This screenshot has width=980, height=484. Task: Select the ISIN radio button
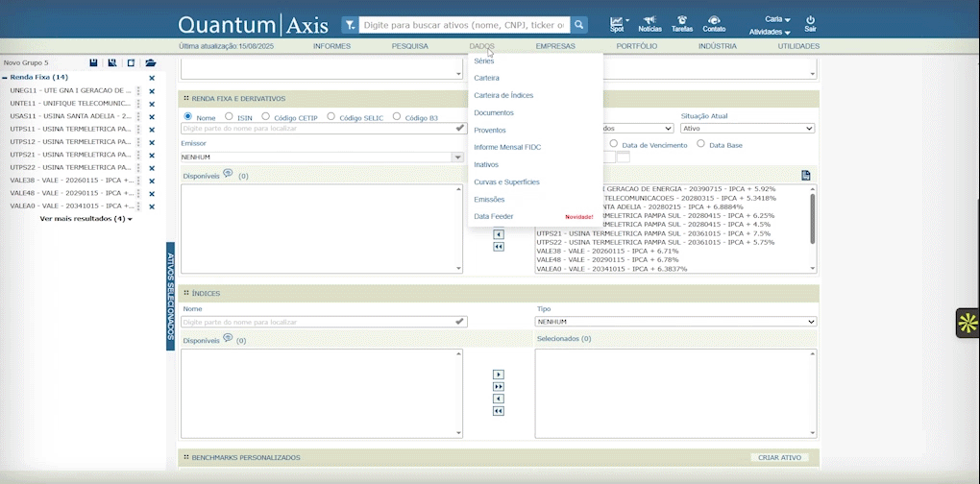[229, 117]
